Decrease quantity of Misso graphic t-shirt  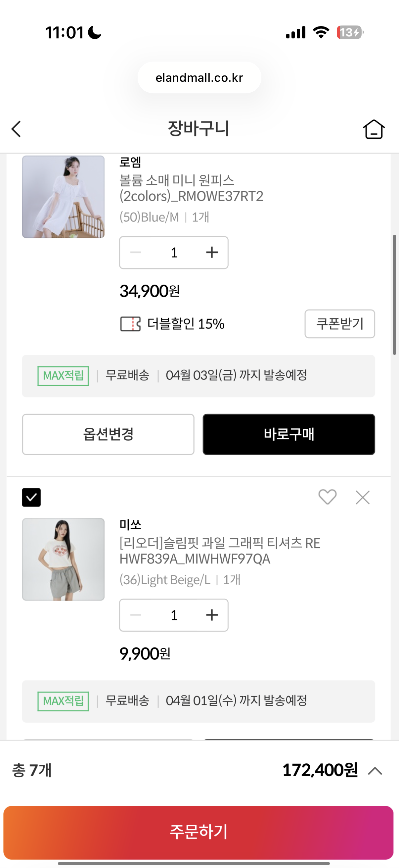point(136,615)
